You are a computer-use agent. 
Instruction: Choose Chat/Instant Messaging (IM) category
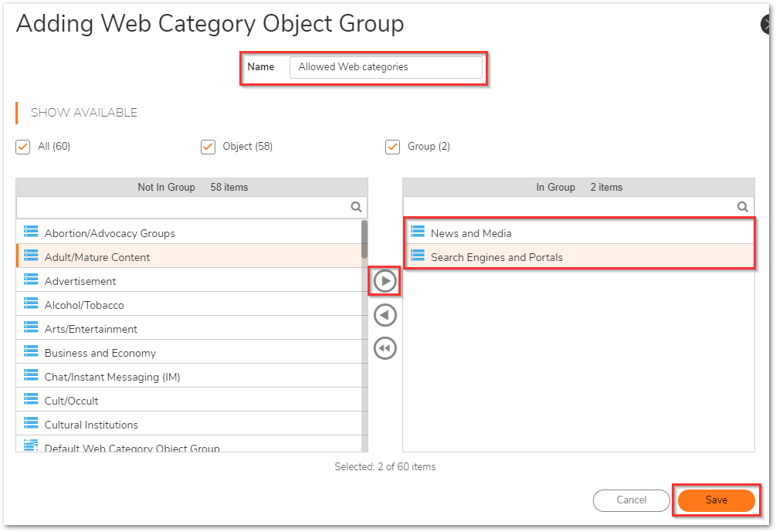112,377
